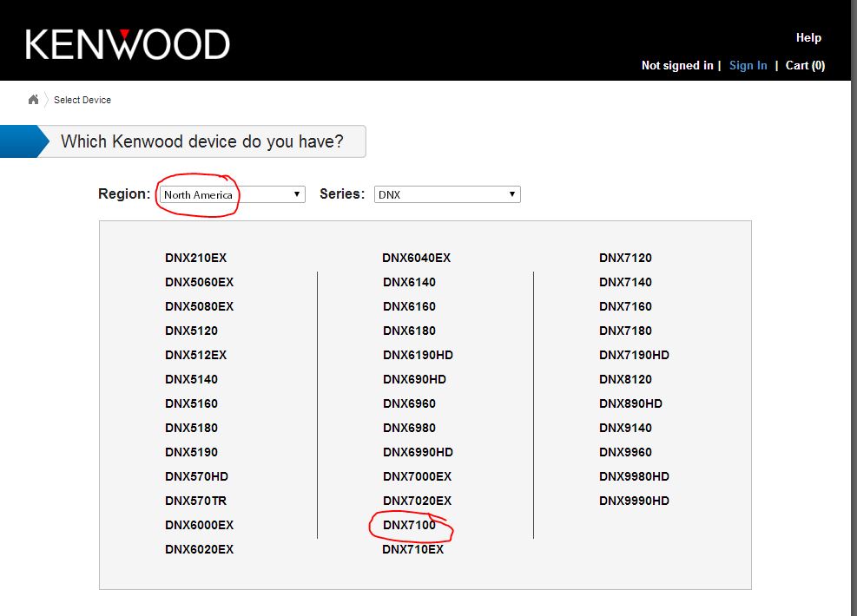Screen dimensions: 857x616
Task: Click the Sign In link
Action: 748,66
